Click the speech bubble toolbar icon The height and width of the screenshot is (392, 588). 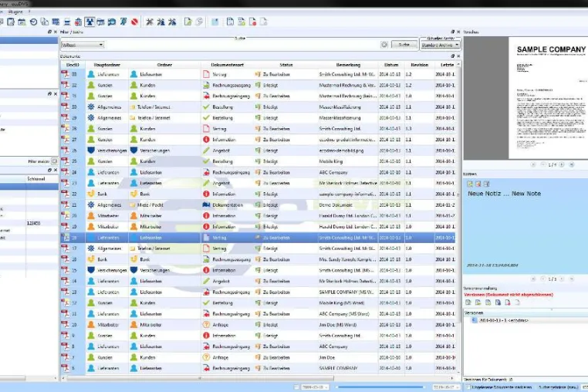point(112,22)
